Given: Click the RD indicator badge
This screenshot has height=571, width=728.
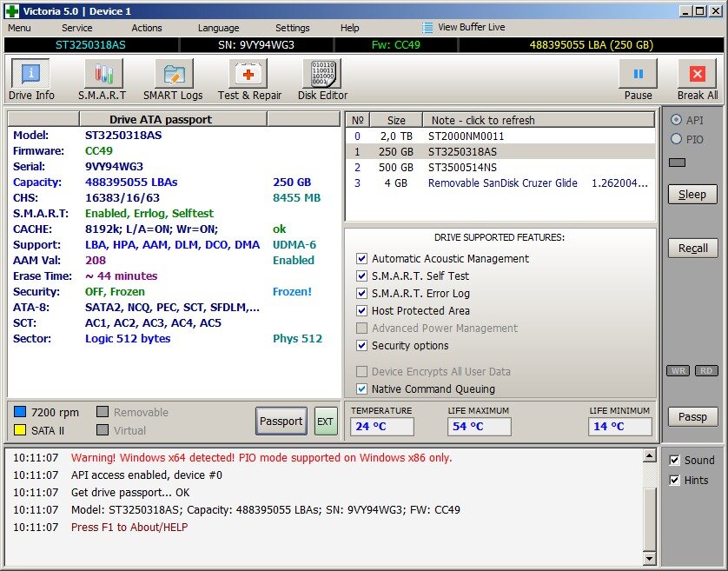Looking at the screenshot, I should click(x=705, y=370).
